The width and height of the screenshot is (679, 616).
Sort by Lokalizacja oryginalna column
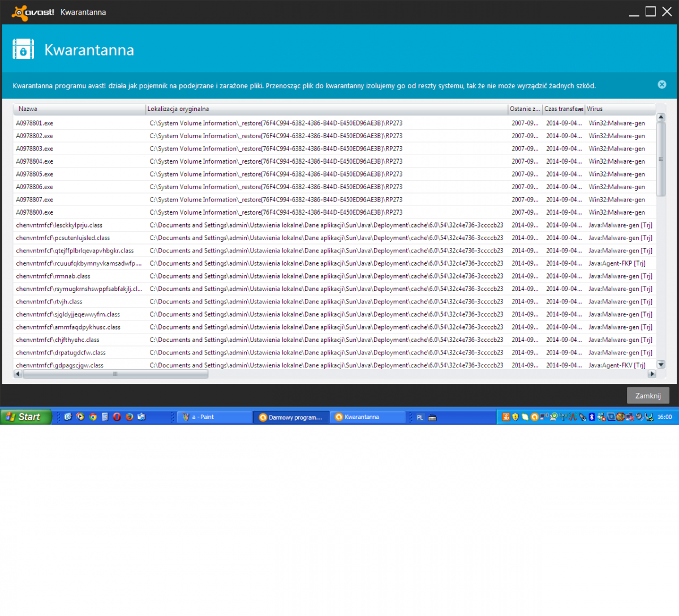pos(326,109)
